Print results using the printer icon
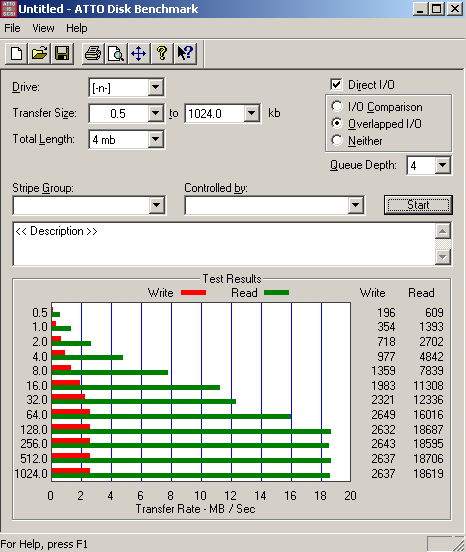 point(93,54)
